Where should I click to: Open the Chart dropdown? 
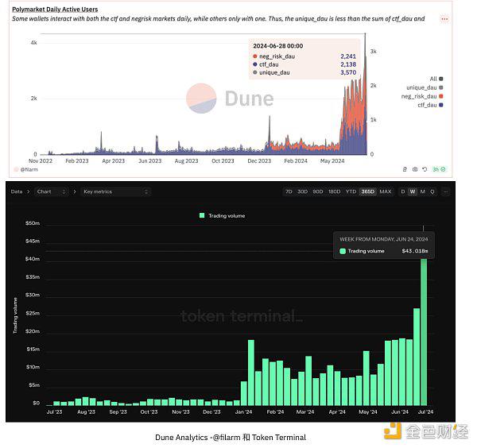point(51,191)
